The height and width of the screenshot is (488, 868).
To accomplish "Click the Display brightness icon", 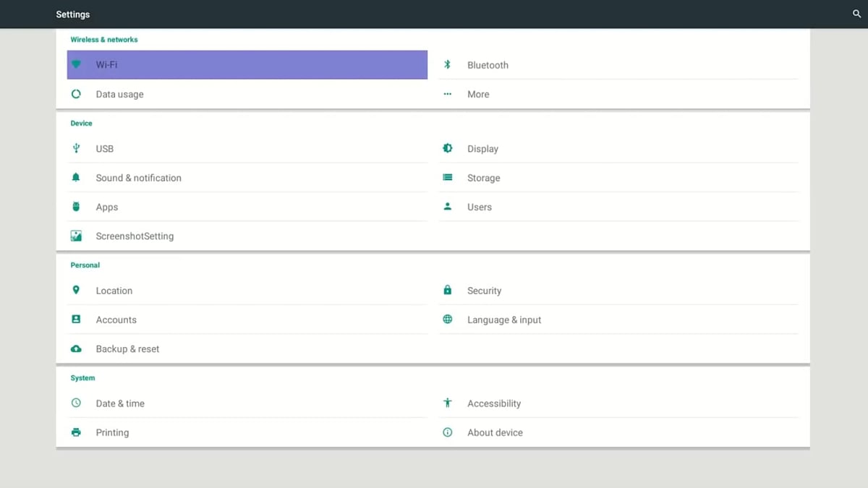I will [447, 148].
